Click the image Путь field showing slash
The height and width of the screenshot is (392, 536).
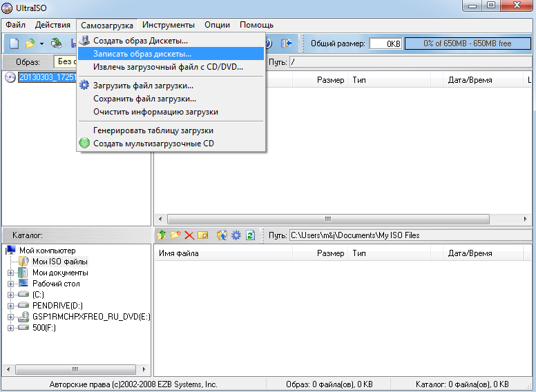(410, 62)
